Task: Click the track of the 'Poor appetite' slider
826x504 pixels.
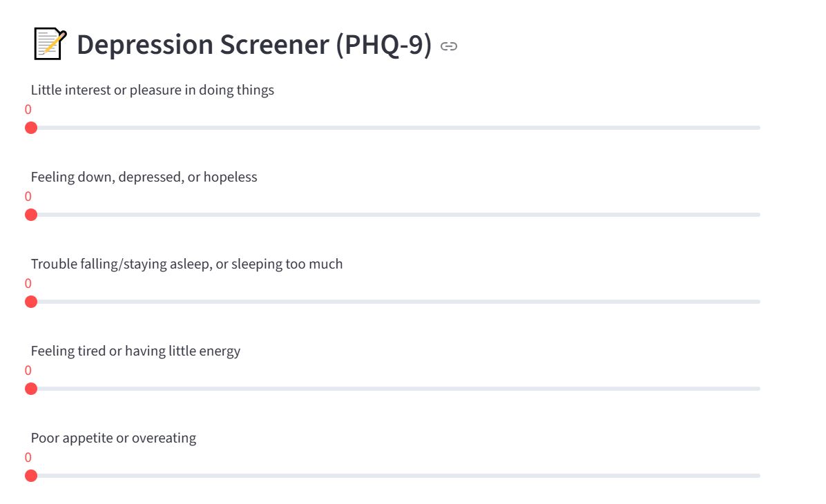Action: click(395, 476)
